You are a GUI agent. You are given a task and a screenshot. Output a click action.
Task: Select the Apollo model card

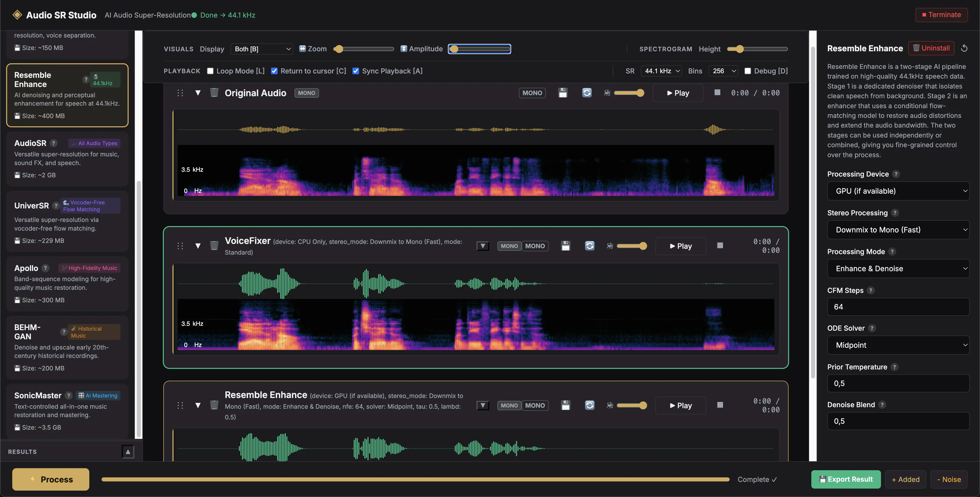(x=67, y=284)
